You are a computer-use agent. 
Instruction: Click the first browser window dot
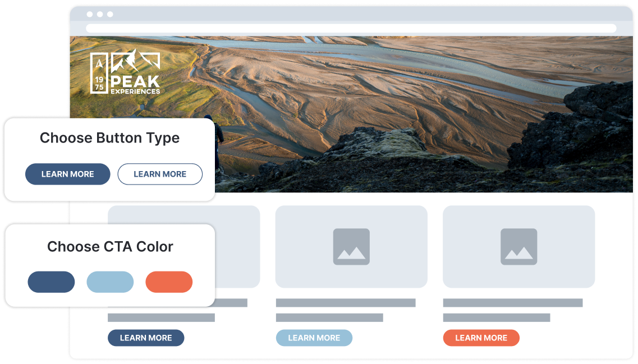click(x=90, y=14)
